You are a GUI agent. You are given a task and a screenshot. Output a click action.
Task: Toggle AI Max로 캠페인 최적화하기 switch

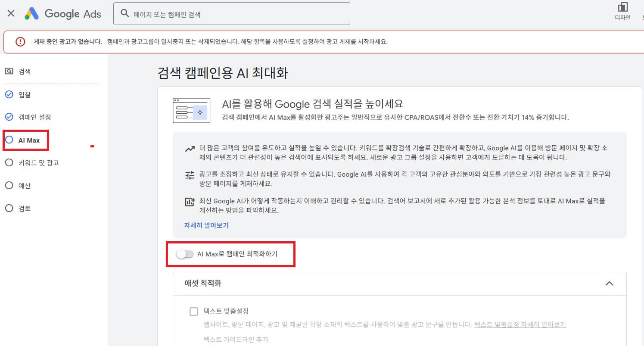pyautogui.click(x=185, y=254)
